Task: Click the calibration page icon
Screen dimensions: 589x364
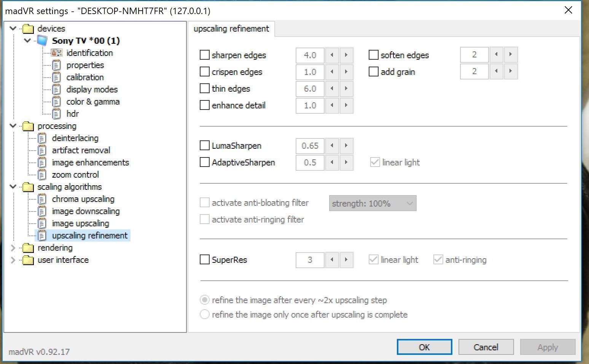Action: (x=56, y=77)
